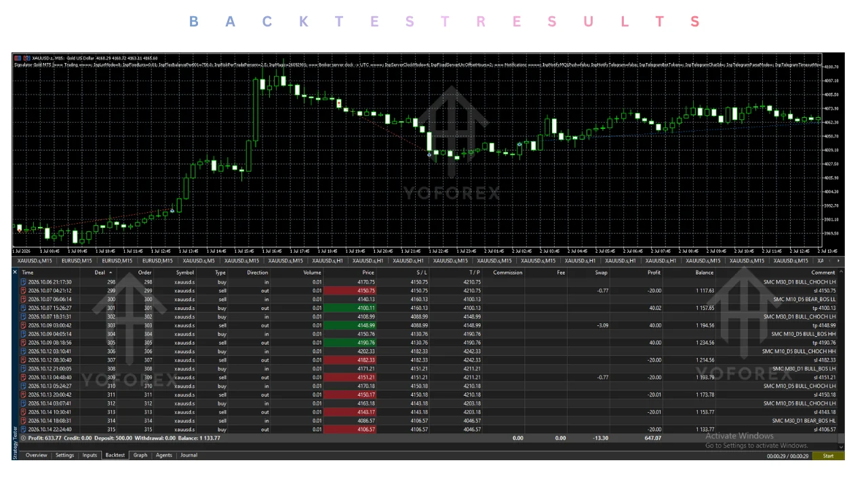Sort by the Commission column header
The width and height of the screenshot is (868, 488).
click(x=508, y=272)
